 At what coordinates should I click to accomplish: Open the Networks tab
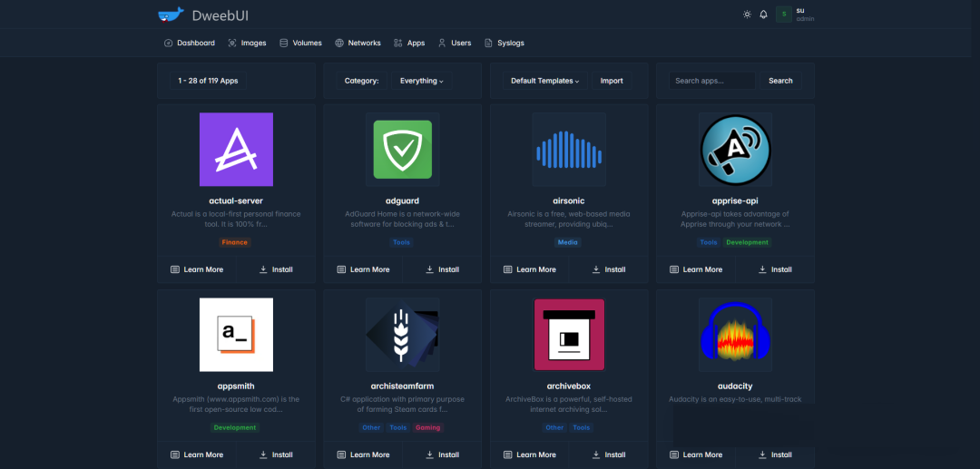click(x=358, y=44)
